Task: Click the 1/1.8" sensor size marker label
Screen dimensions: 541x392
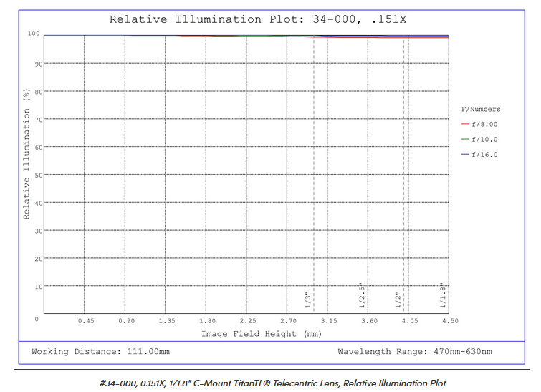Action: click(x=443, y=296)
